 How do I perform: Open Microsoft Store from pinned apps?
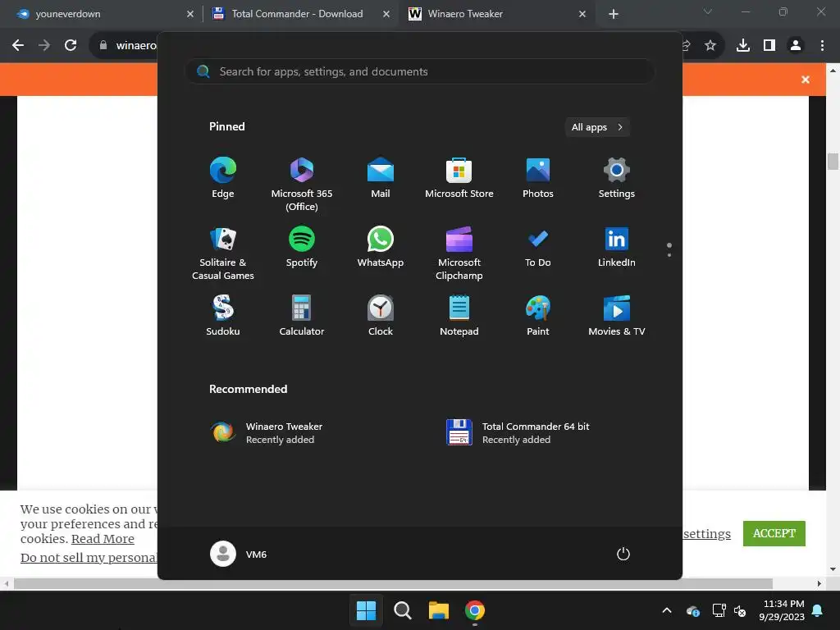point(459,179)
